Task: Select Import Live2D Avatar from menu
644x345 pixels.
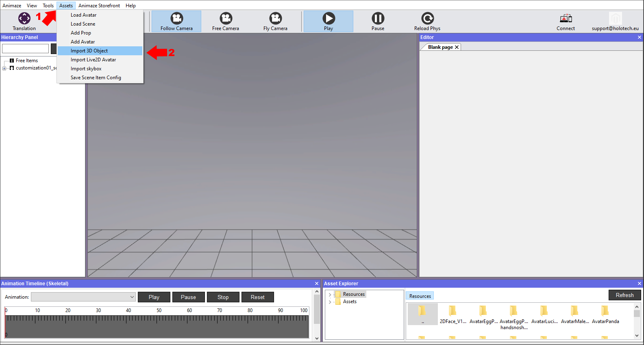Action: point(94,60)
